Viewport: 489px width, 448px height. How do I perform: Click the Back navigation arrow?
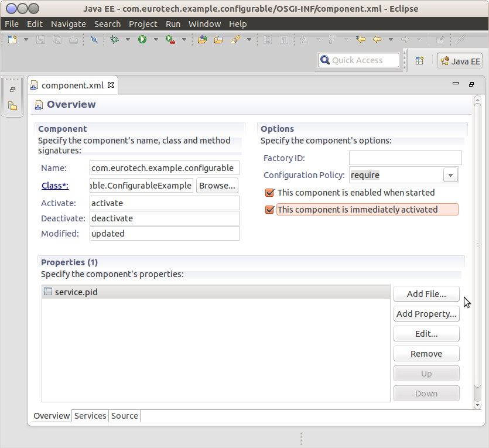(x=377, y=40)
